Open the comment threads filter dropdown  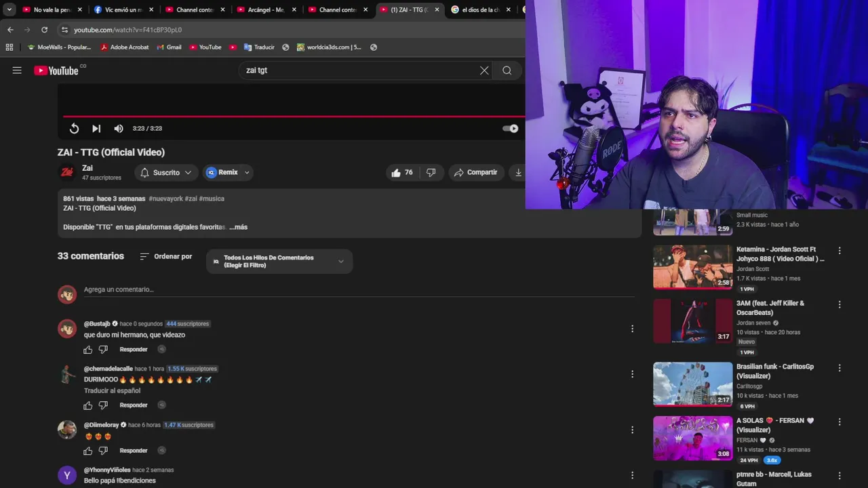pos(279,261)
